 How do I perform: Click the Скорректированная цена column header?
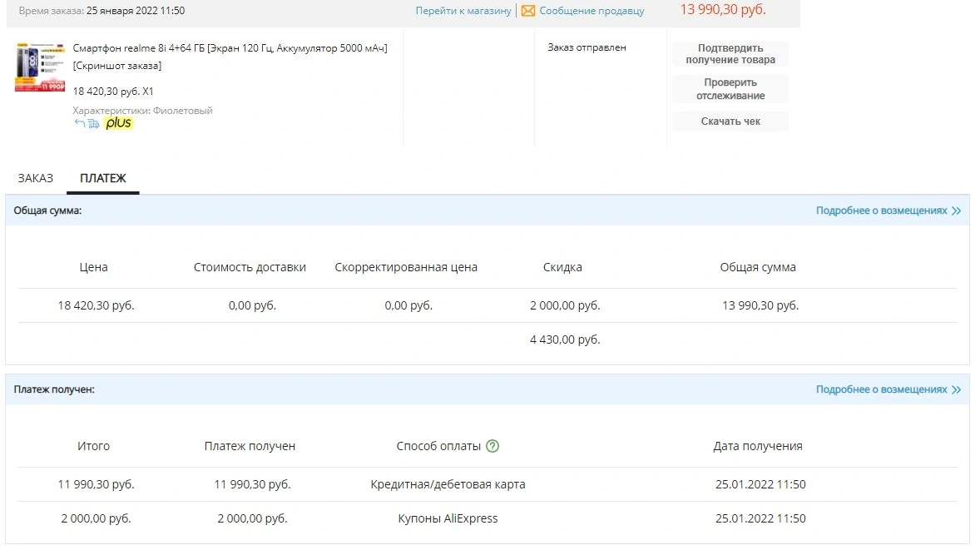pyautogui.click(x=406, y=267)
